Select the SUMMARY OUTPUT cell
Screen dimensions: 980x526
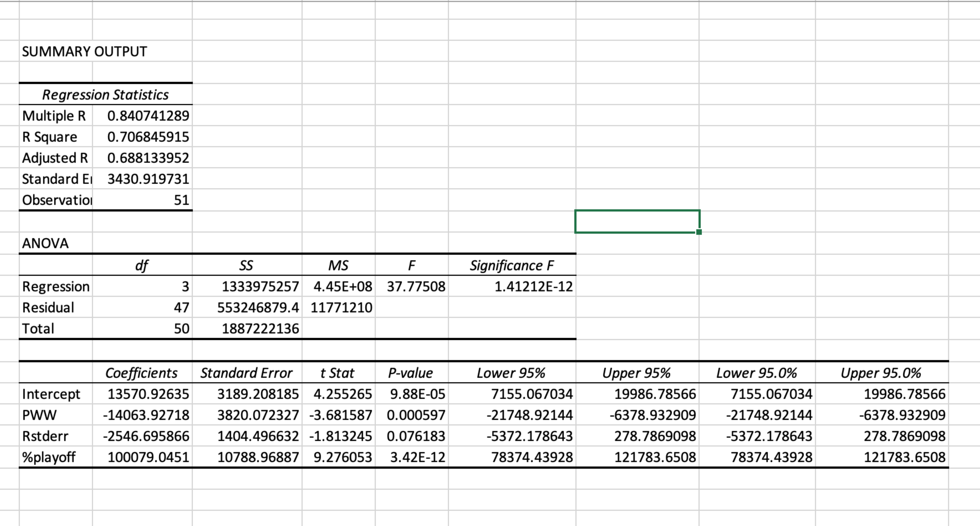[85, 51]
